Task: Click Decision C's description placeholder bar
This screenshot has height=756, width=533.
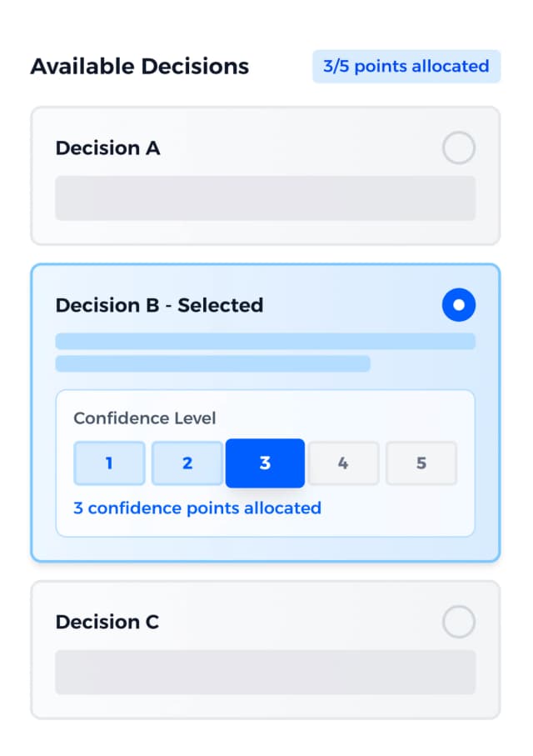Action: click(265, 672)
